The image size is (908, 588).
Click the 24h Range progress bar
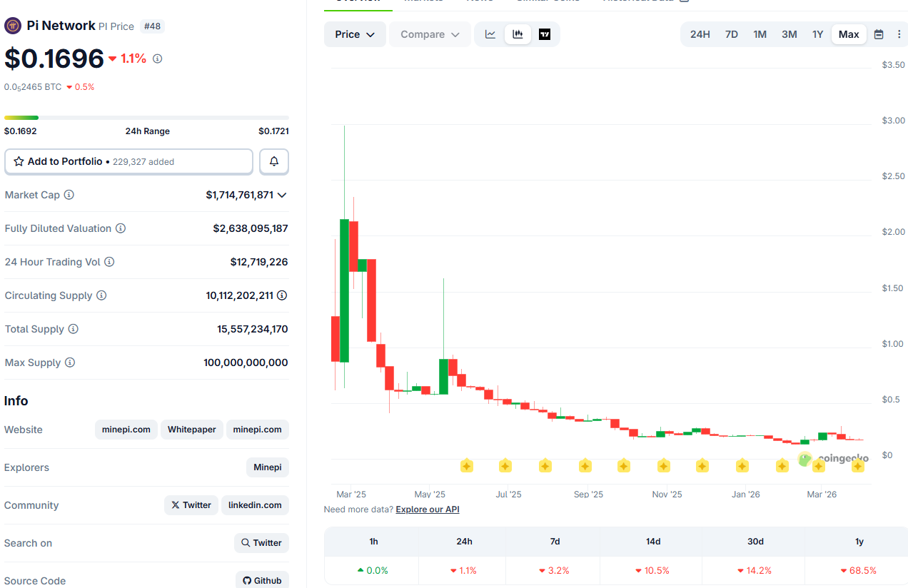pos(146,117)
